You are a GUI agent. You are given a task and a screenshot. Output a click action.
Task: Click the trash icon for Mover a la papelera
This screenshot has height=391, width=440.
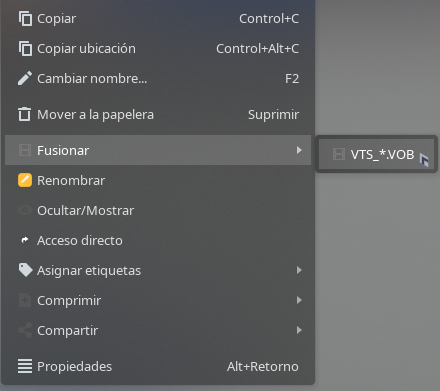[x=25, y=114]
